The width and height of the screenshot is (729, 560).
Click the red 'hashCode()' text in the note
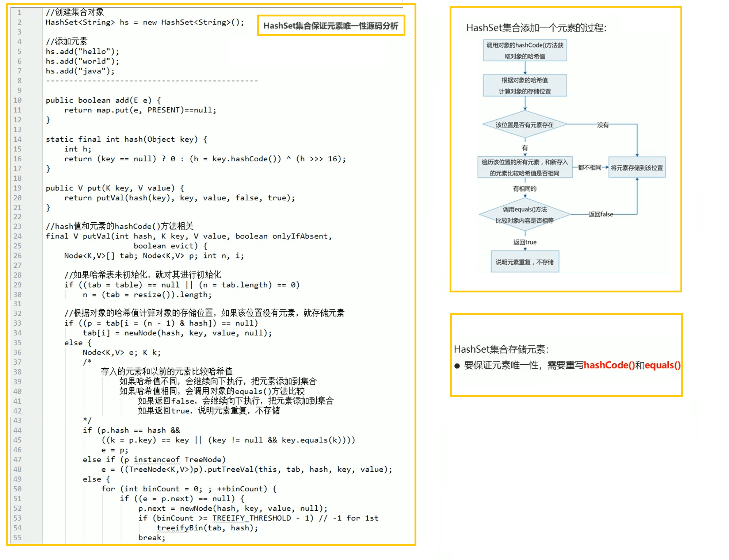point(609,365)
